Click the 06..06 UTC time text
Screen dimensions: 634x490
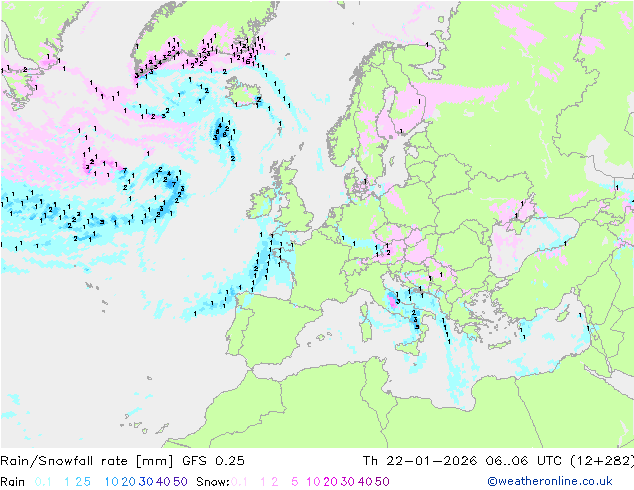[x=524, y=461]
